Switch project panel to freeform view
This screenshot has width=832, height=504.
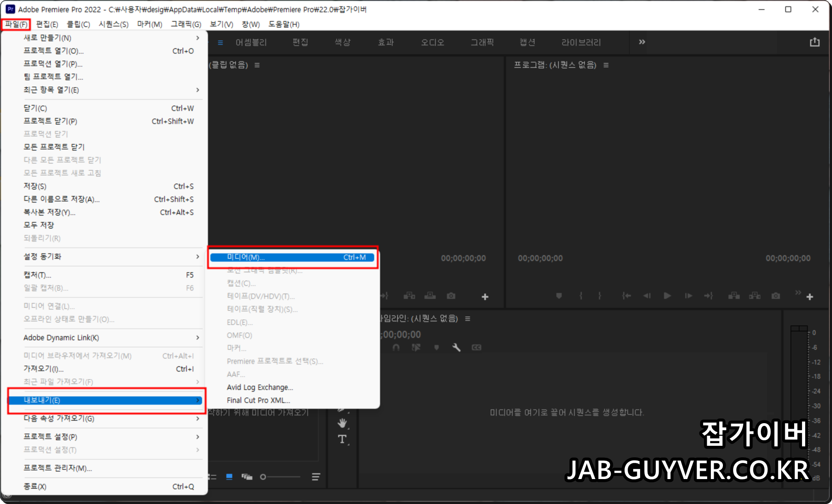coord(247,477)
